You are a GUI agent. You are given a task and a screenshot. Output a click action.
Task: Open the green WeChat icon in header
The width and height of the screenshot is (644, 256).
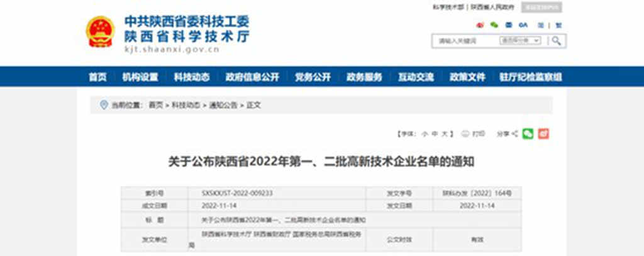click(494, 25)
